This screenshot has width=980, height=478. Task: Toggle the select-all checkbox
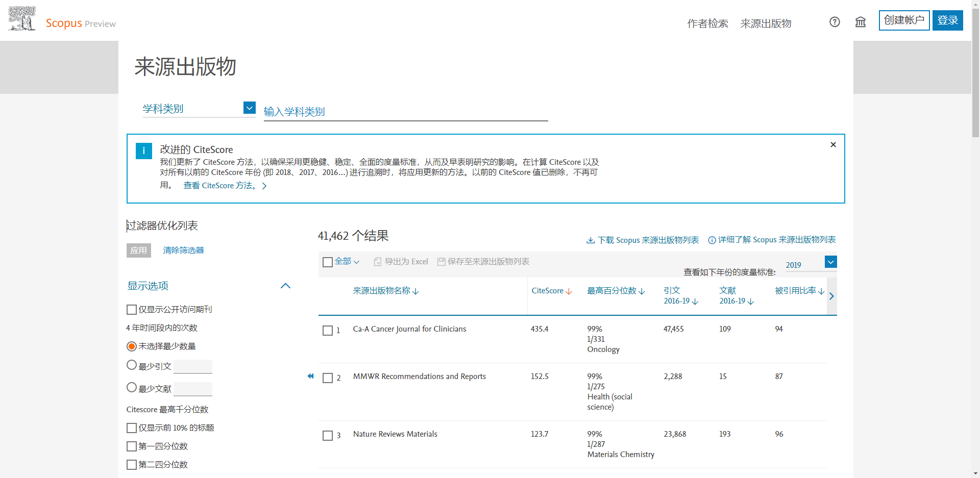328,262
